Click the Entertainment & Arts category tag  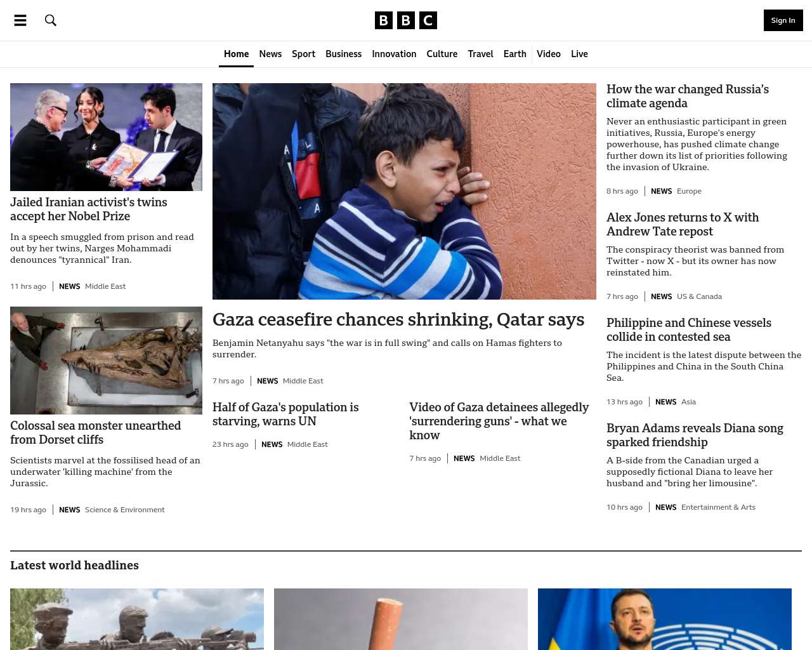718,507
